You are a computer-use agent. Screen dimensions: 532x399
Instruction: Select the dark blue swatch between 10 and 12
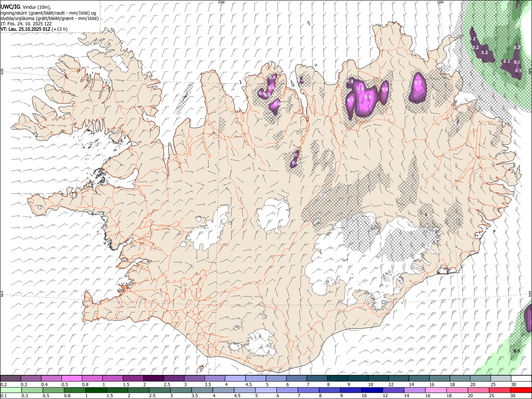371,390
